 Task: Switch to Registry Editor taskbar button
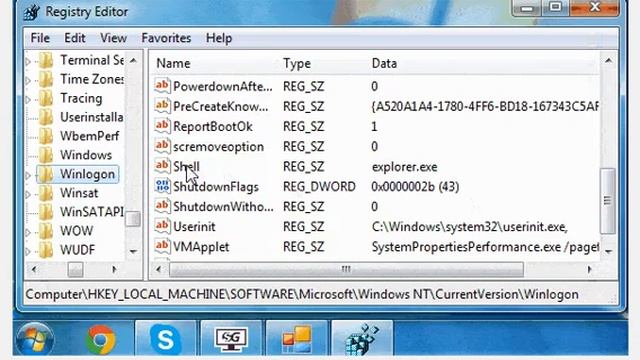click(362, 338)
